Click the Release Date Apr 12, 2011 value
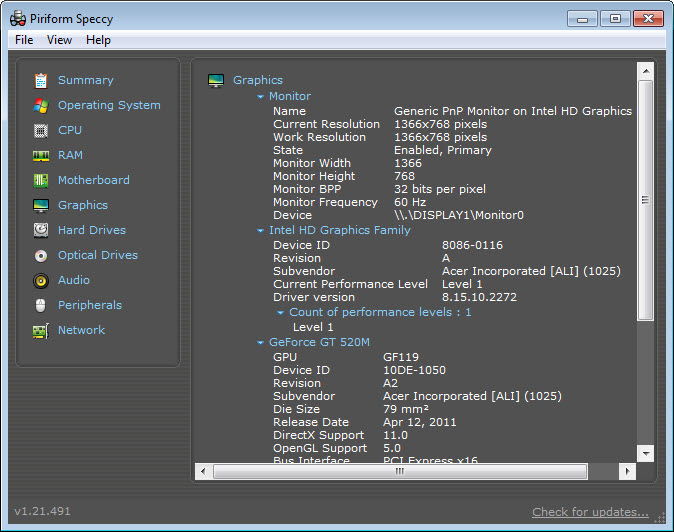Image resolution: width=674 pixels, height=532 pixels. [x=420, y=422]
